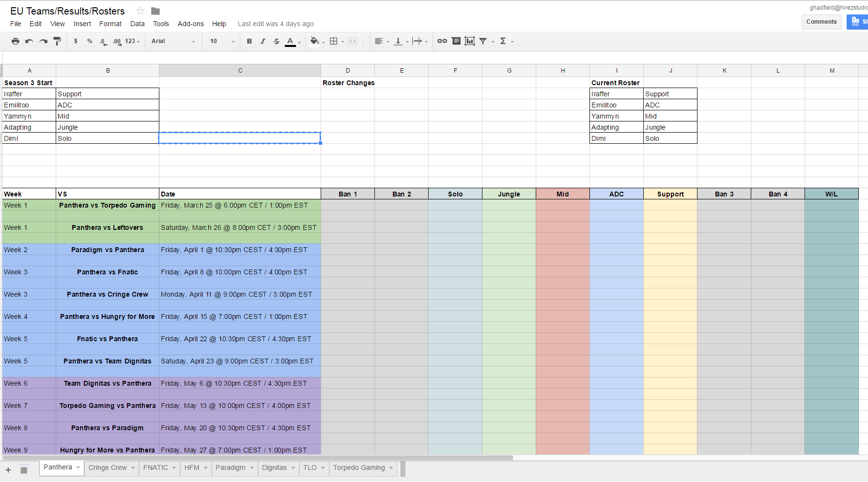The image size is (868, 482).
Task: Open the Tools menu
Action: [161, 24]
